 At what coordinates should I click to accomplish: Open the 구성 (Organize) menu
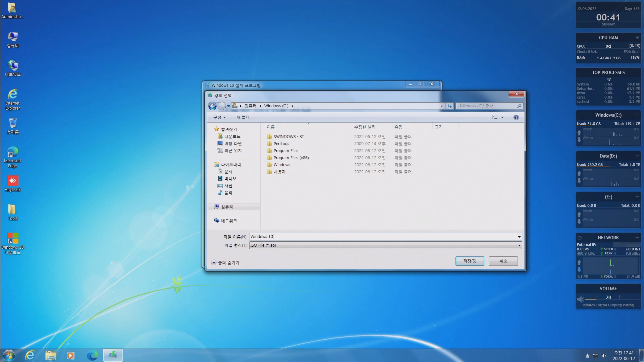pyautogui.click(x=220, y=117)
